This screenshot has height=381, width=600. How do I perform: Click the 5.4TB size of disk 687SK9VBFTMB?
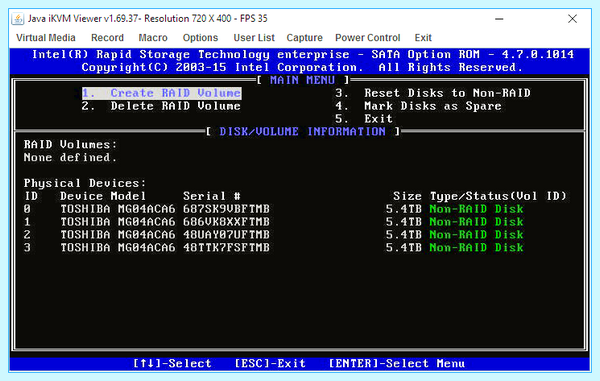[x=403, y=209]
